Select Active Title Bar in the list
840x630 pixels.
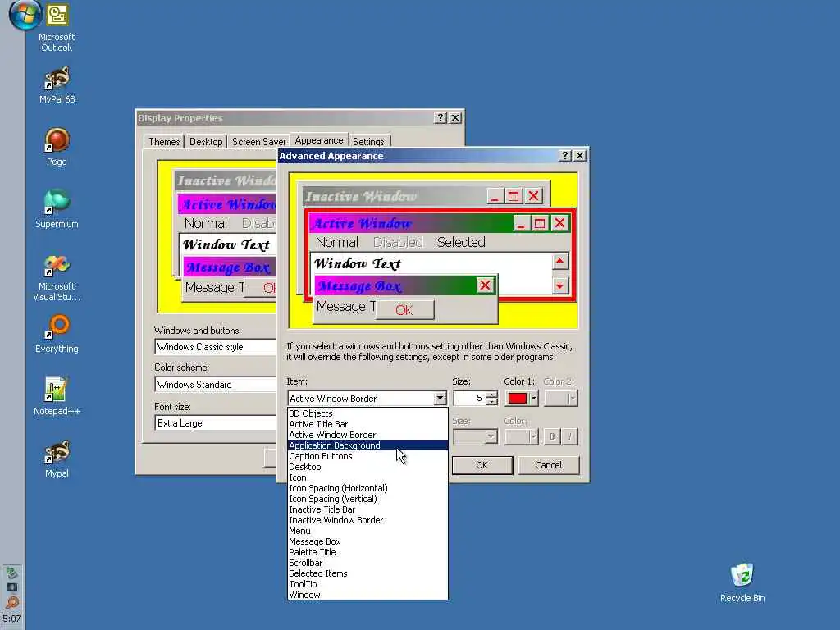click(x=367, y=424)
